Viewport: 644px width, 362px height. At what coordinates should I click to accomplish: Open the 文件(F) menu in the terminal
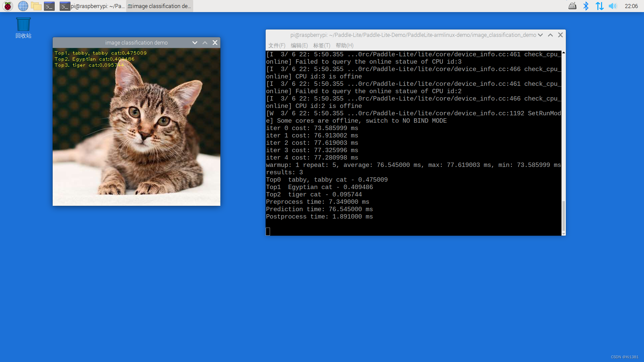point(276,45)
